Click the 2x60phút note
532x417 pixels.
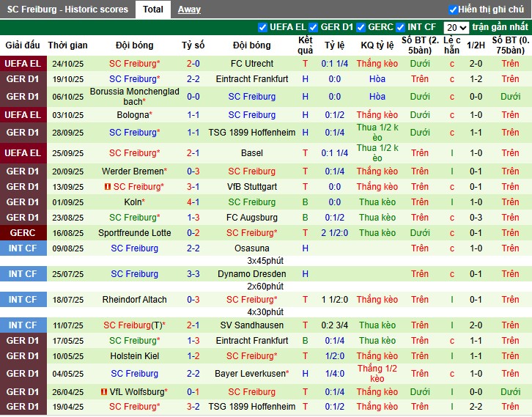(x=265, y=287)
